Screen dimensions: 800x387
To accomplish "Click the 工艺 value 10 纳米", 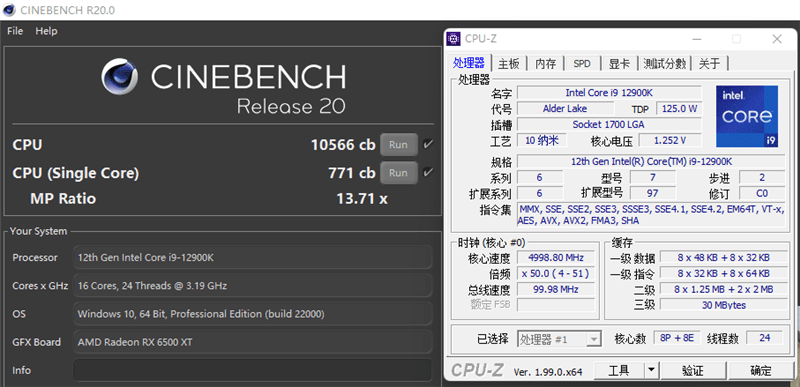I will pos(541,140).
